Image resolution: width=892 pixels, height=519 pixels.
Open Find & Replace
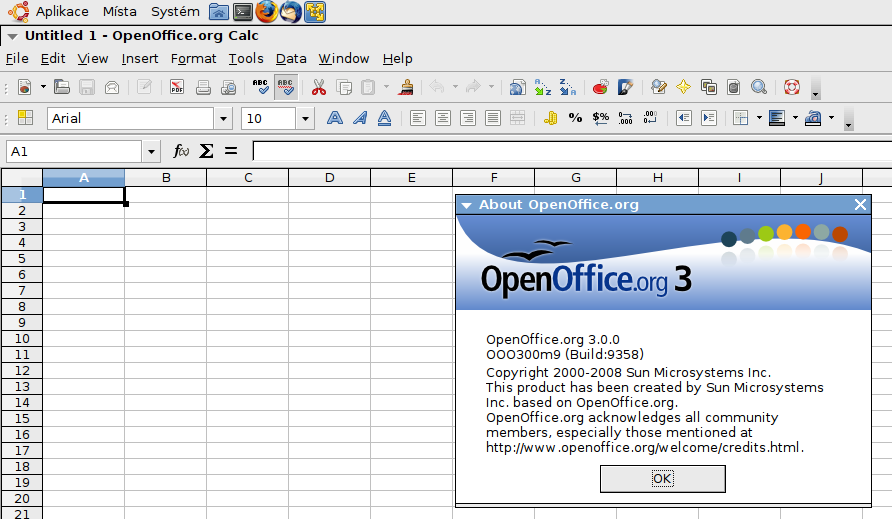coord(659,87)
